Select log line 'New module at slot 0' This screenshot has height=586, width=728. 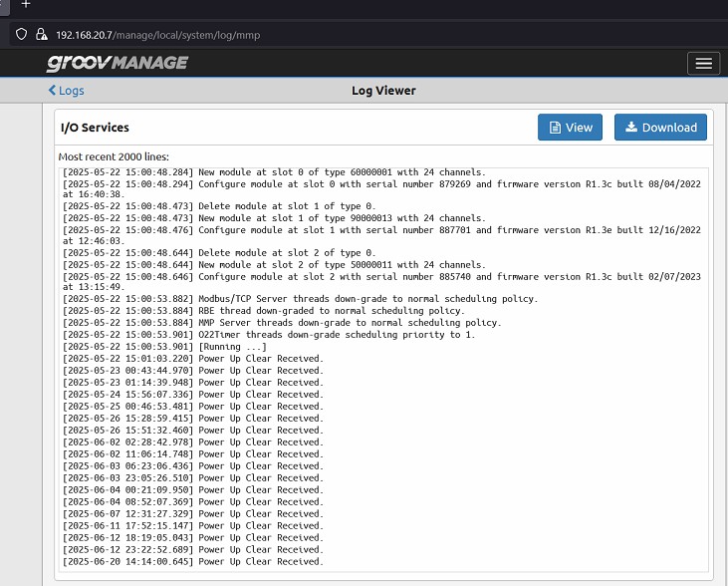click(x=274, y=172)
